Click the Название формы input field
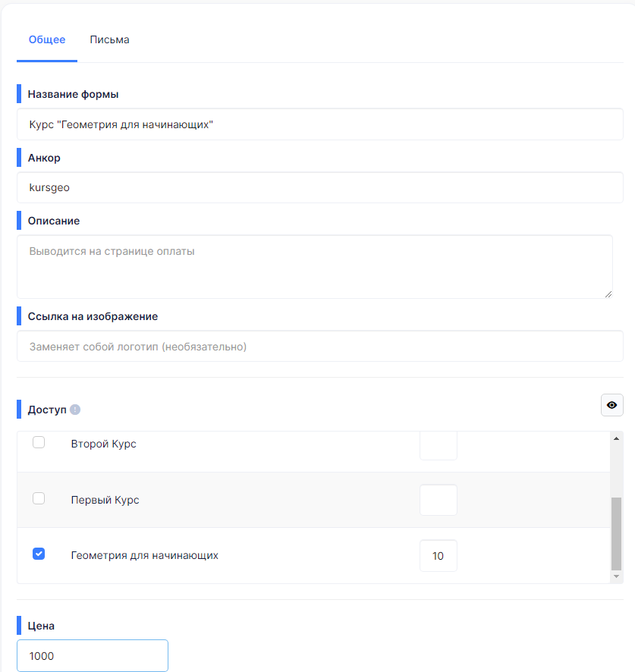The image size is (635, 672). click(320, 124)
